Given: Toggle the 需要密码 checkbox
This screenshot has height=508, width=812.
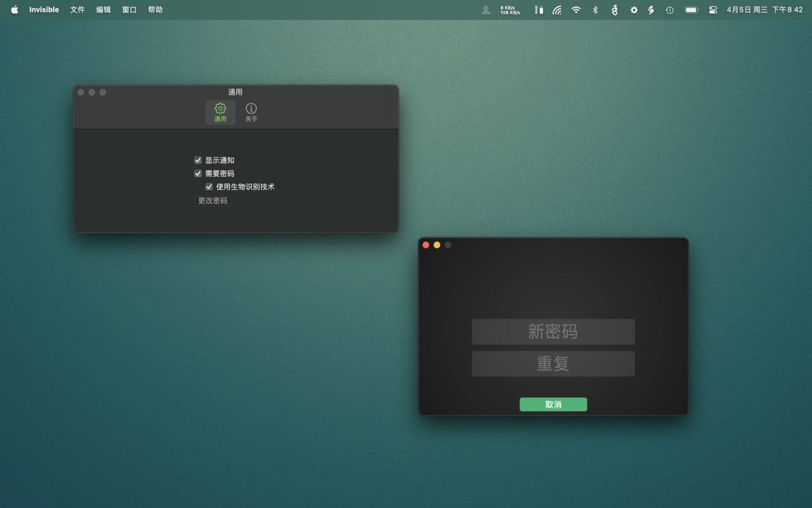Looking at the screenshot, I should click(198, 174).
